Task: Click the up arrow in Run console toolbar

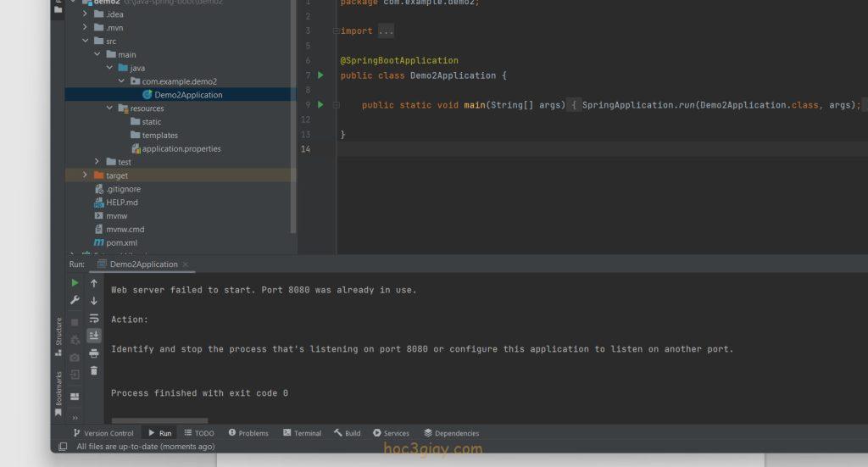Action: (x=94, y=283)
